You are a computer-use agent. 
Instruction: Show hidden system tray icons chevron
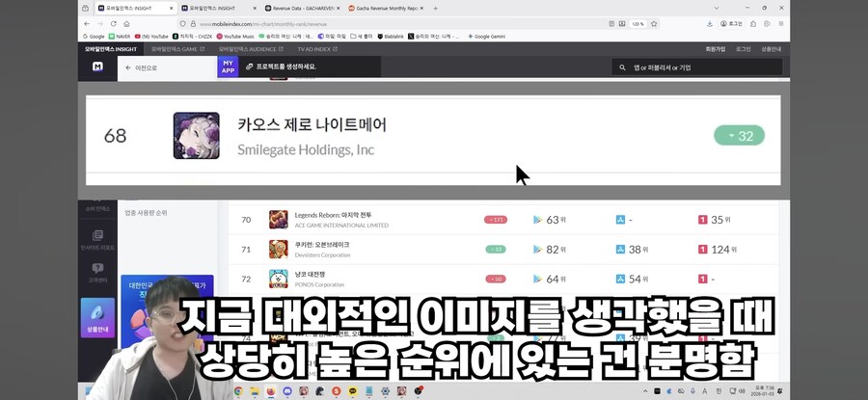point(645,391)
